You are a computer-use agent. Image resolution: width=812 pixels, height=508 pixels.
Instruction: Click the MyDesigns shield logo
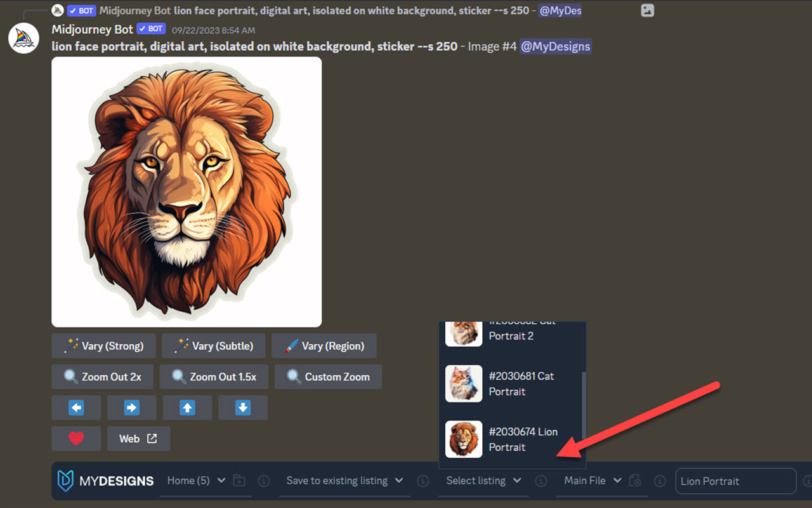click(65, 481)
